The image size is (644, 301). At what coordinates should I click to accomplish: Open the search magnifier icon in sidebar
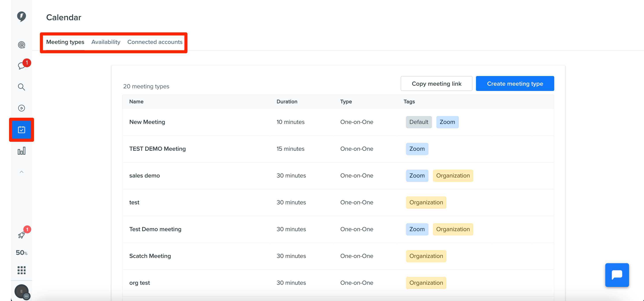click(x=22, y=87)
